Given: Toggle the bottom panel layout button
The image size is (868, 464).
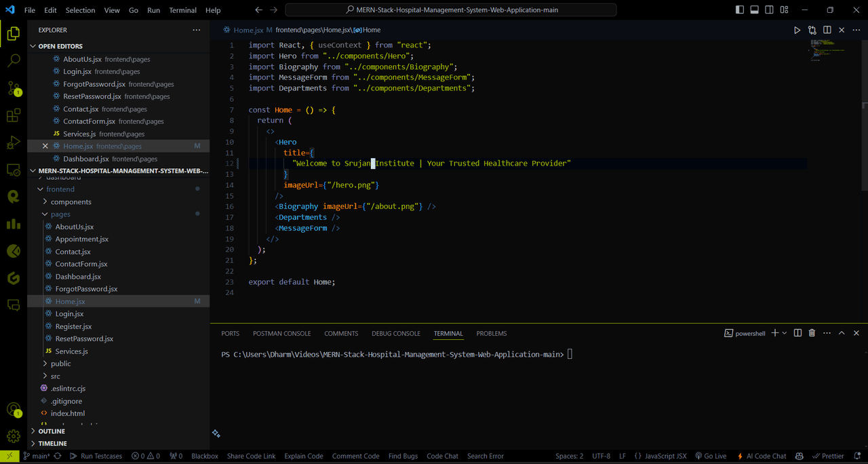Looking at the screenshot, I should 755,10.
